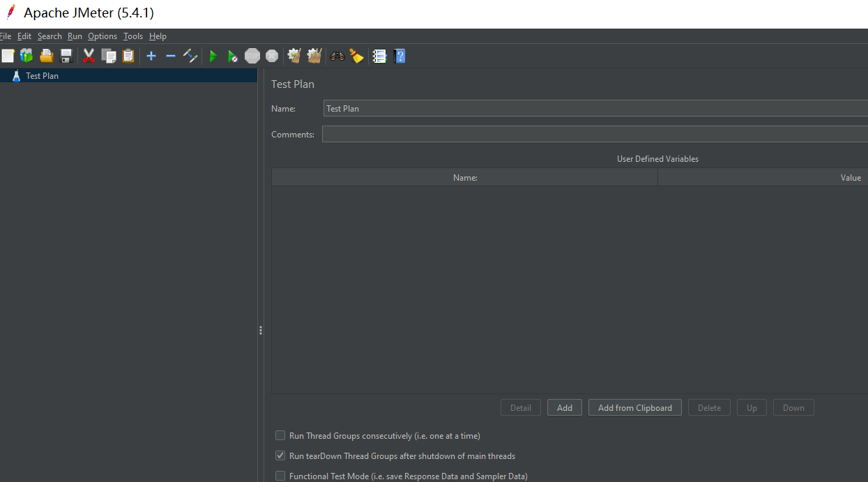Click the User Defined Variables label

click(x=657, y=158)
